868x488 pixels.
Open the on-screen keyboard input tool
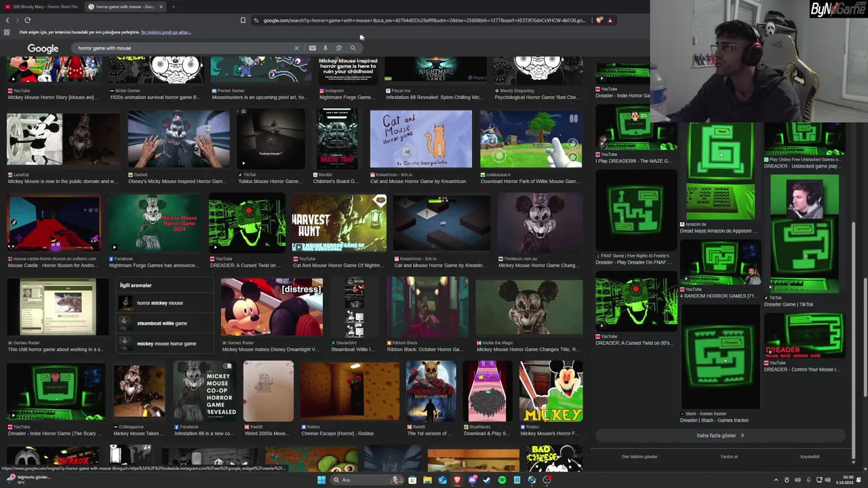312,48
